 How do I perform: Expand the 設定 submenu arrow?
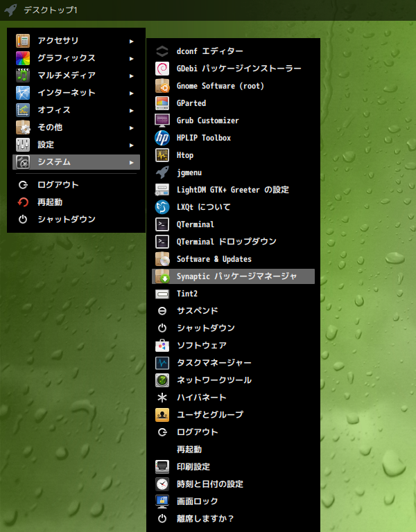(x=132, y=145)
